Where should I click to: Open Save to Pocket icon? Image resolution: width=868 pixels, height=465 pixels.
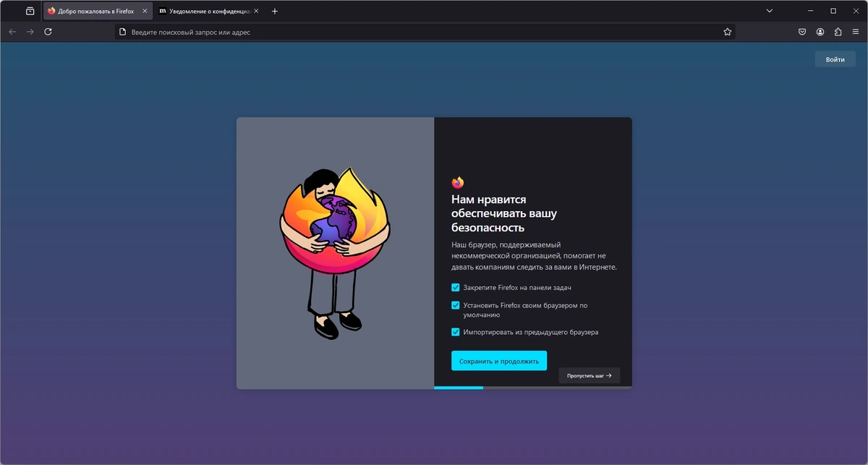click(803, 32)
